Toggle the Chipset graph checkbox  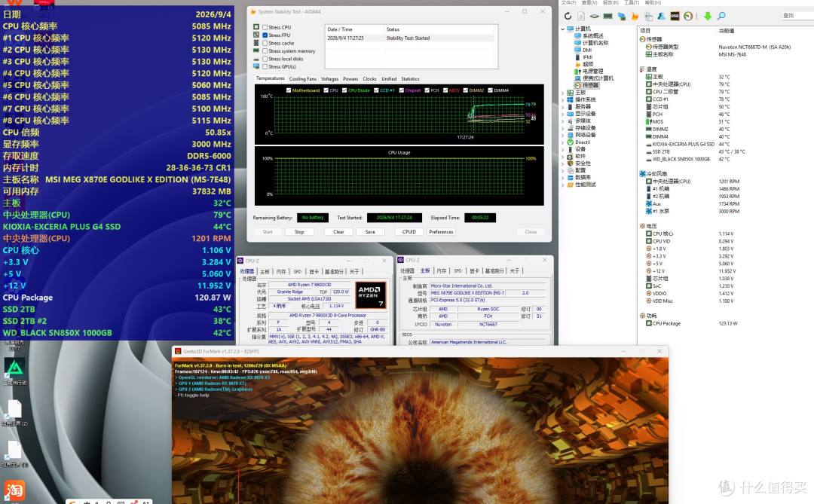point(401,90)
